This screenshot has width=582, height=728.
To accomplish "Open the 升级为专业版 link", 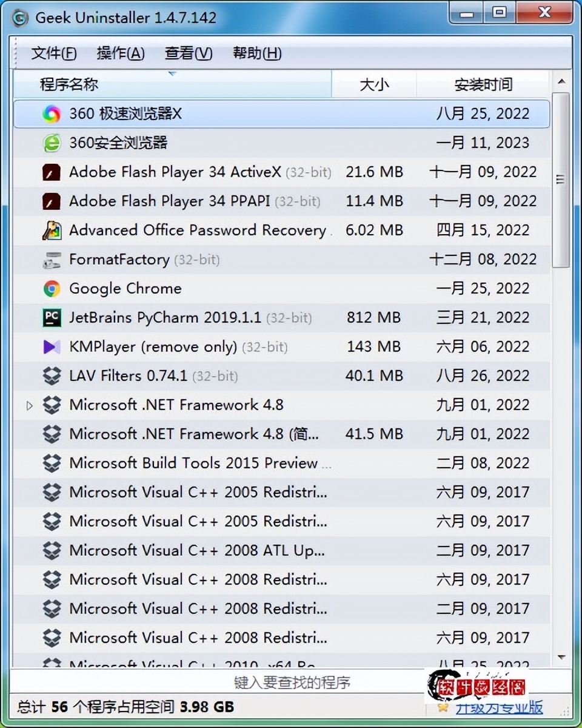I will click(x=499, y=707).
